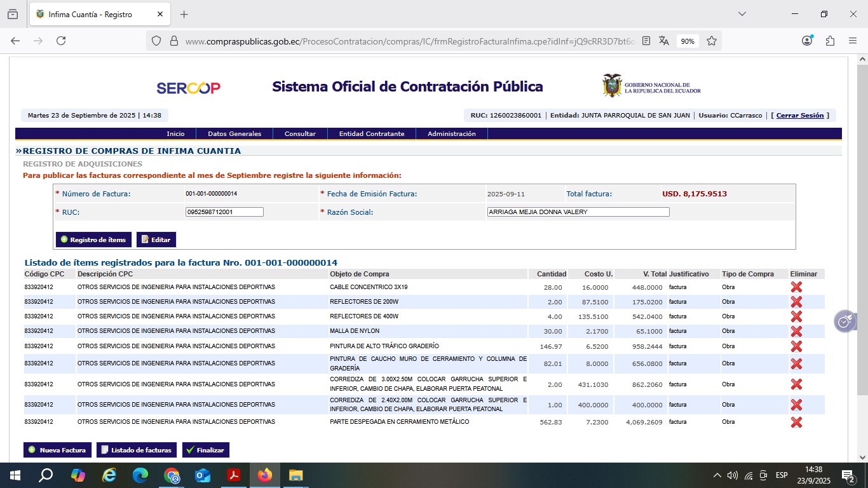The height and width of the screenshot is (488, 868).
Task: Reload the current page
Action: [x=61, y=41]
